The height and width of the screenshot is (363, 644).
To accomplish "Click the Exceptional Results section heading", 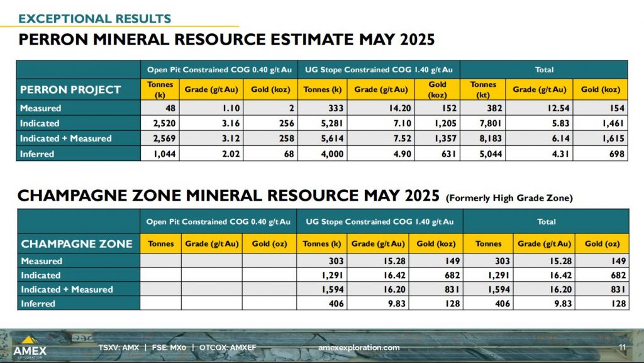I will click(94, 19).
